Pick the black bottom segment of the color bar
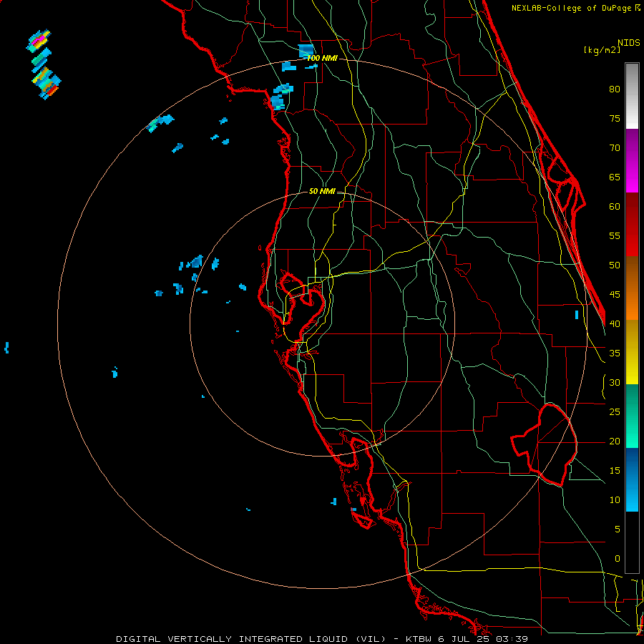The height and width of the screenshot is (644, 644). click(x=632, y=542)
